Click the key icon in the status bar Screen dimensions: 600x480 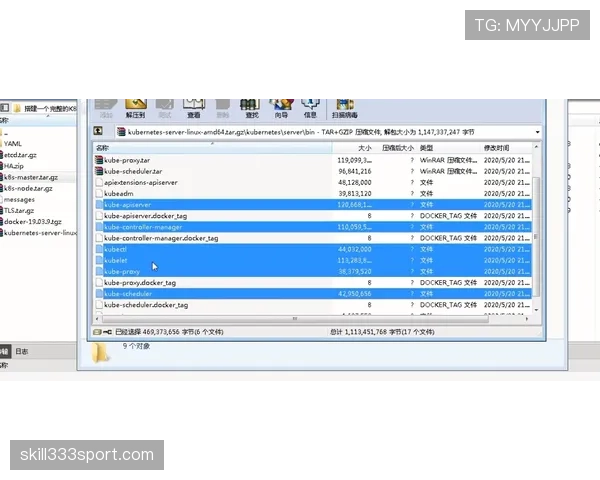tap(108, 332)
